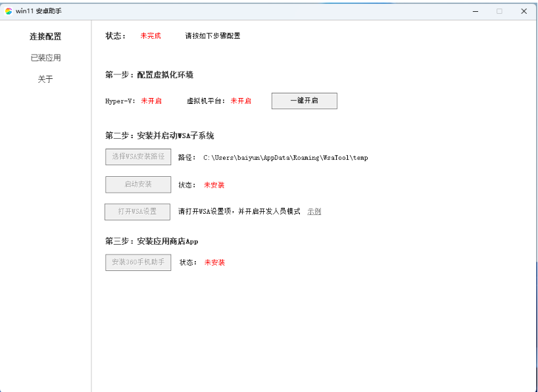Click 虚拟机平台 未开启 status
This screenshot has width=538, height=392.
pos(241,101)
